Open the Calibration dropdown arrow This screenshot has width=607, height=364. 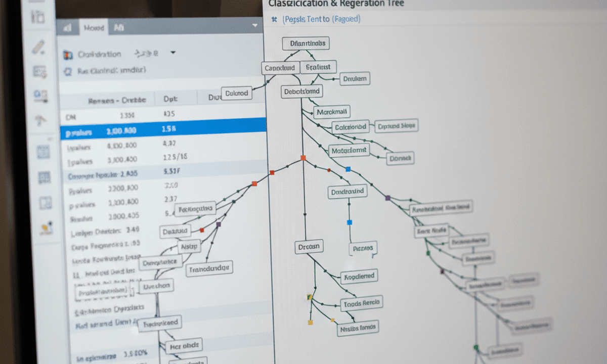(174, 53)
